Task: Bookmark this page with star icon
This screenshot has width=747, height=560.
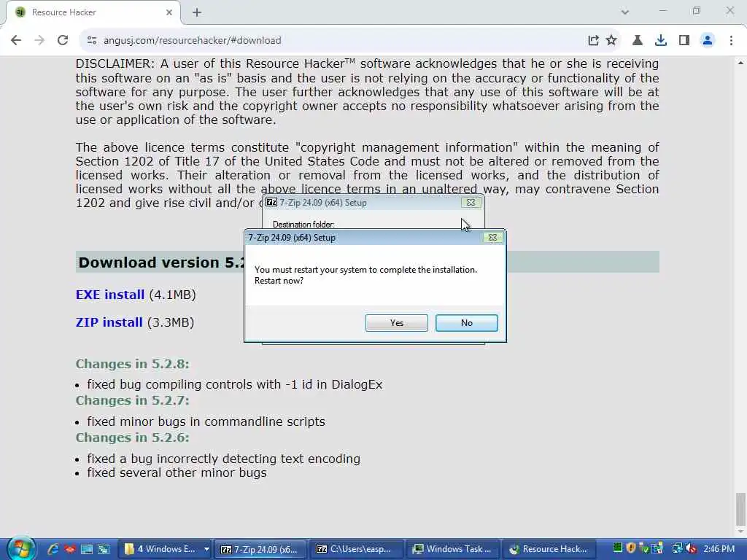Action: click(611, 41)
